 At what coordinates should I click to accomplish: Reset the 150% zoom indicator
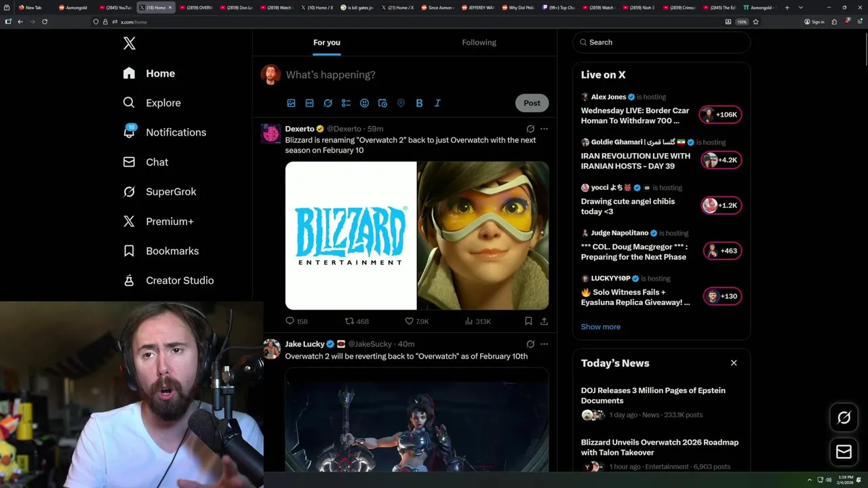tap(742, 22)
